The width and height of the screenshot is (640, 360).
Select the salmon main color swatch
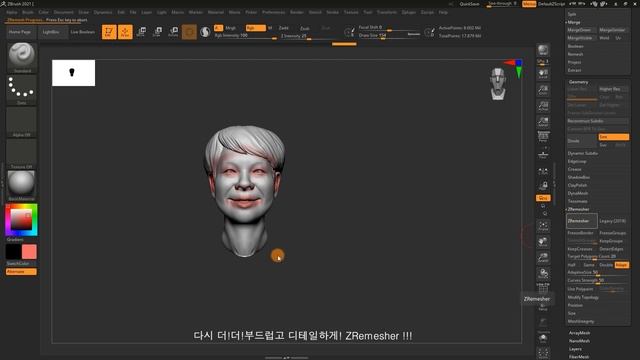tap(29, 252)
